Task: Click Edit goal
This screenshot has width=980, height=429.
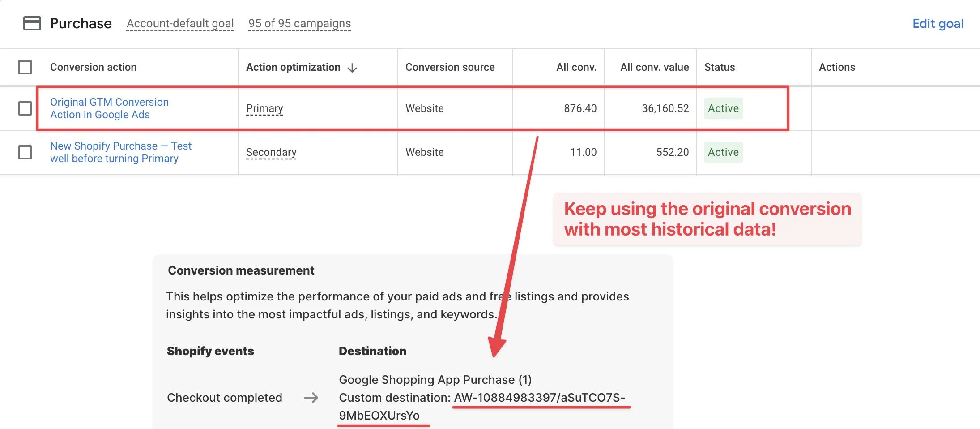Action: pyautogui.click(x=938, y=23)
